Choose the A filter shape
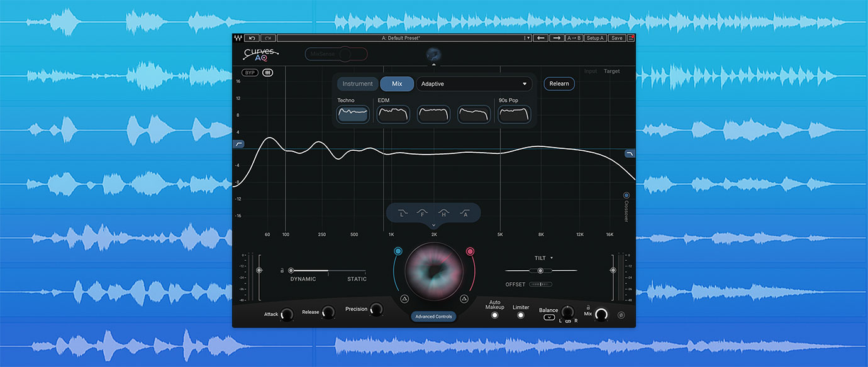 click(x=465, y=213)
